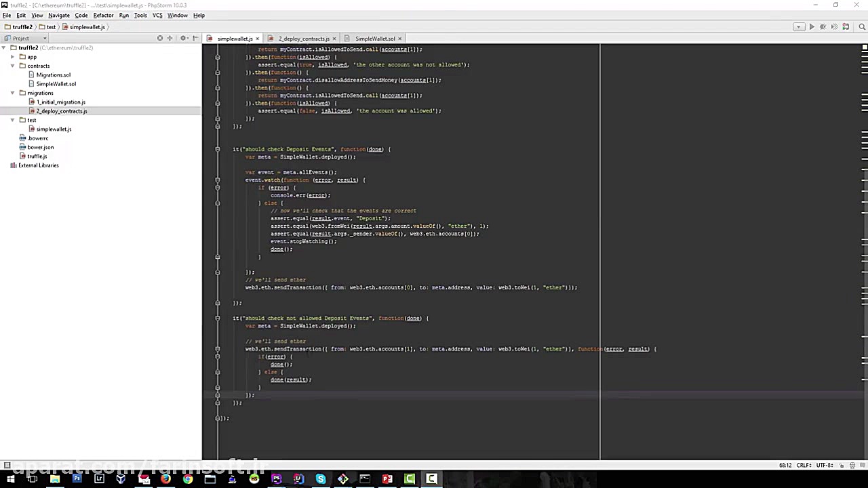
Task: Fold 'should check not allowed Deposit Events' block
Action: point(218,318)
